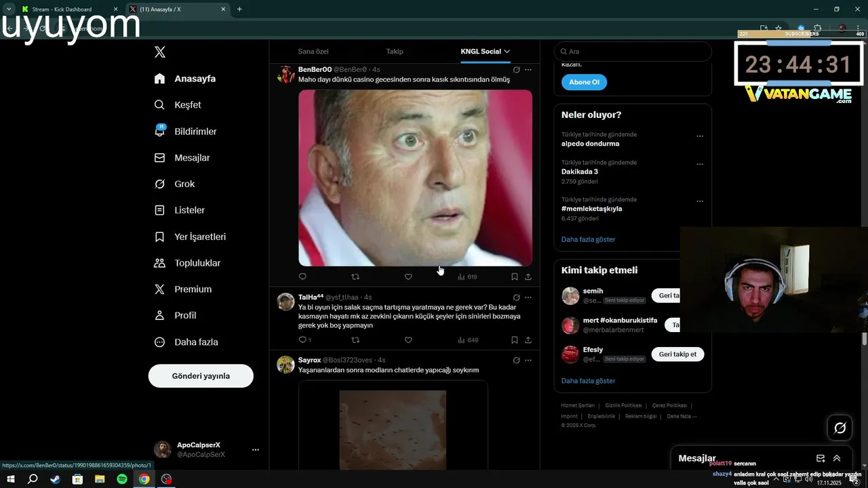The height and width of the screenshot is (488, 868).
Task: Click the X logo at top of sidebar
Action: [160, 52]
